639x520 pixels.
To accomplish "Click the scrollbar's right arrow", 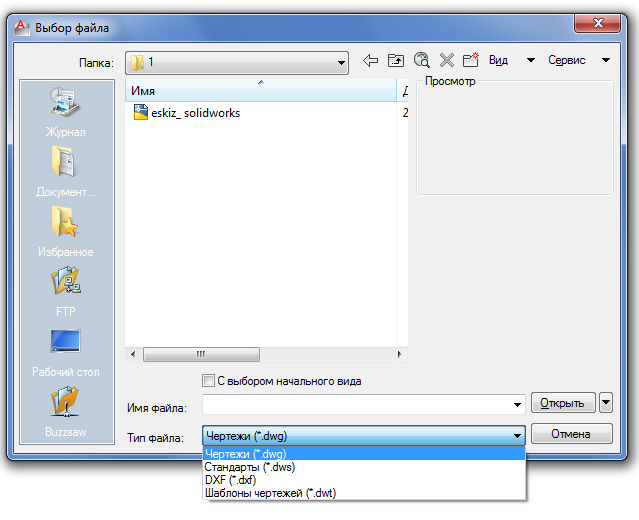I will click(399, 354).
